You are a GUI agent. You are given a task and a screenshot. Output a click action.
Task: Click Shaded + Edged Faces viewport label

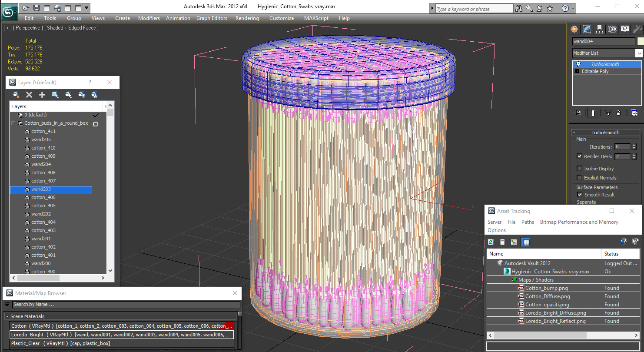72,28
